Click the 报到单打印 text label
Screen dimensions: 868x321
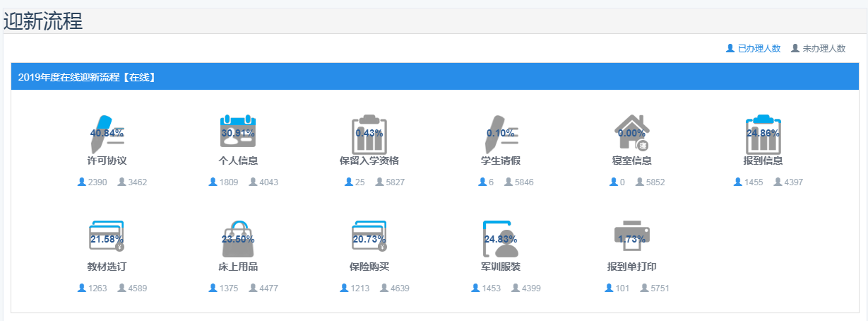click(631, 267)
